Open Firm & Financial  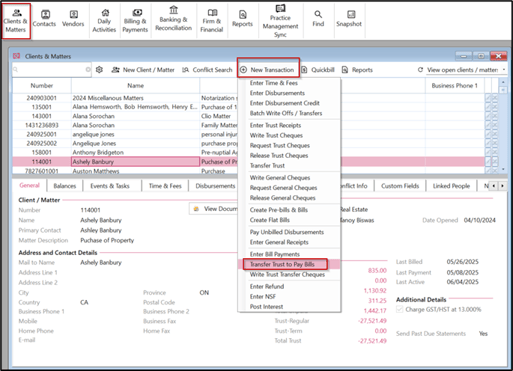coord(212,21)
